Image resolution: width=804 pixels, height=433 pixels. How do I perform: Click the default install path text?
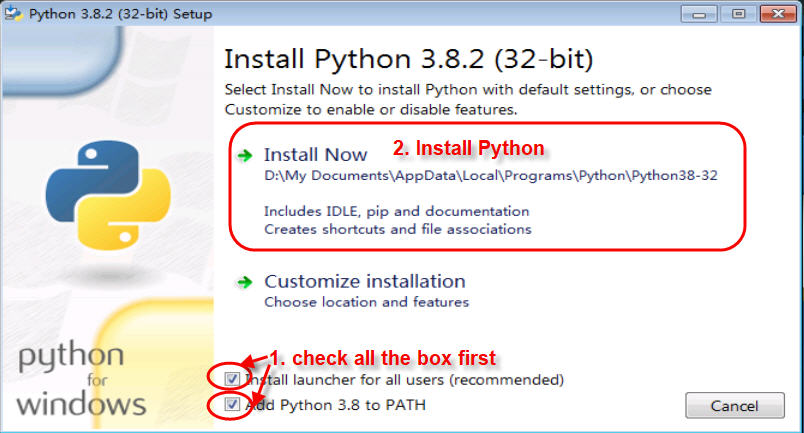491,175
